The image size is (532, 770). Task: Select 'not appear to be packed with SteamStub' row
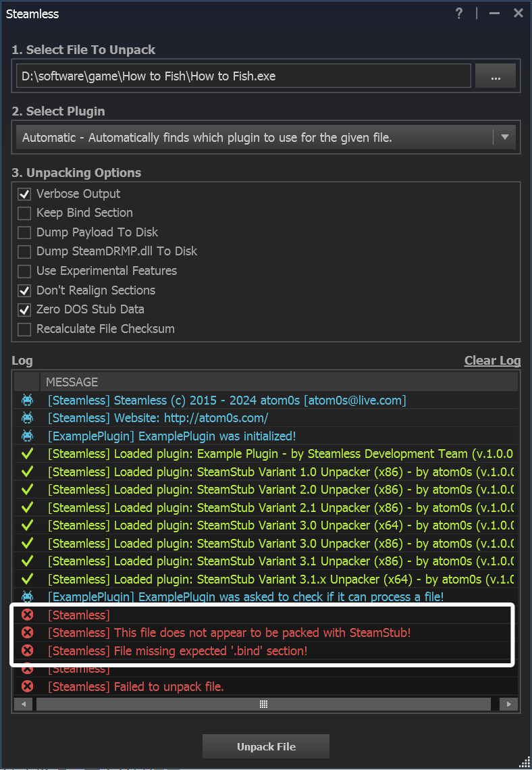(x=265, y=632)
